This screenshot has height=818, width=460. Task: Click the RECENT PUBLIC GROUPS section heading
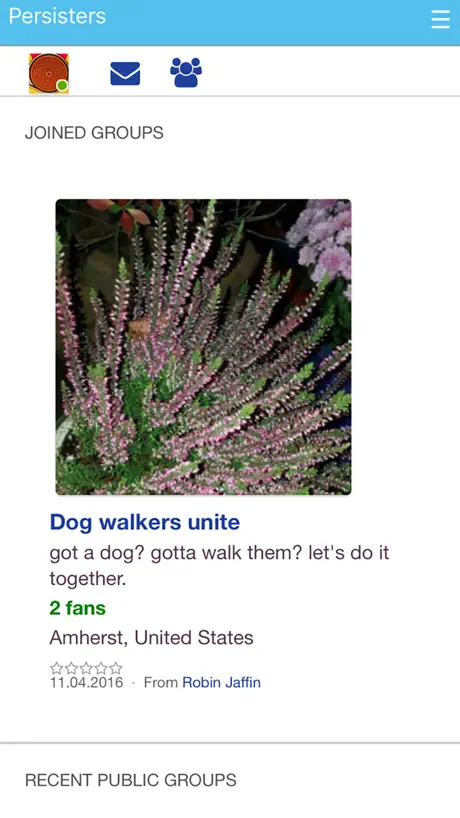(x=131, y=780)
